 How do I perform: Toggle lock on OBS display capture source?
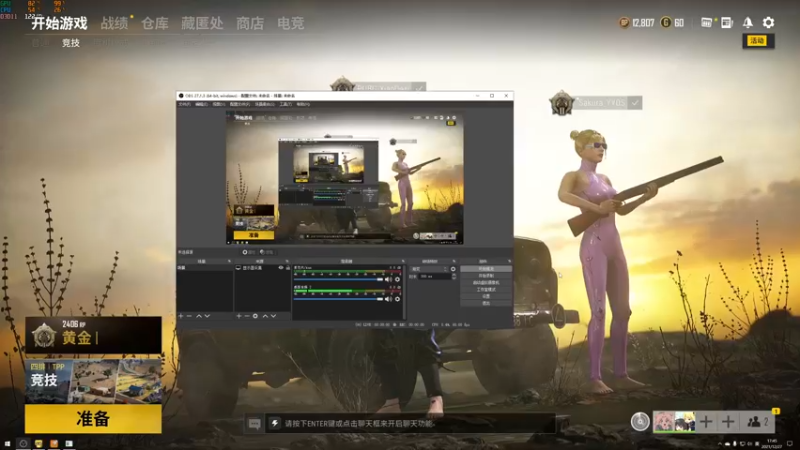coord(288,267)
